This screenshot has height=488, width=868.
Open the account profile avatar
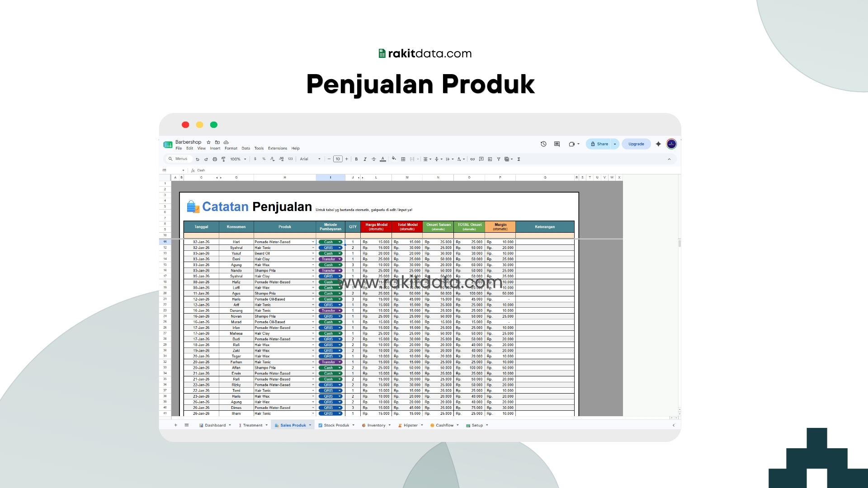click(671, 144)
